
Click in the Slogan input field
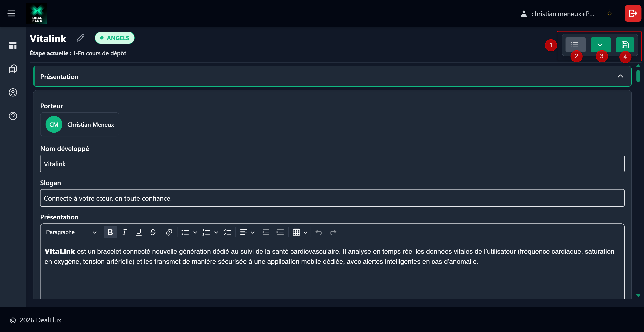[x=332, y=198]
